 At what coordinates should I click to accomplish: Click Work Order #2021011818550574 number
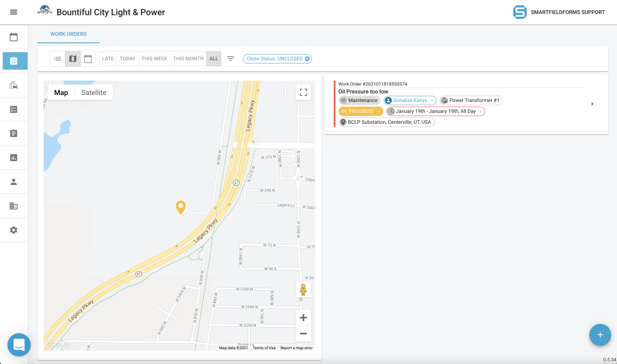pos(373,84)
